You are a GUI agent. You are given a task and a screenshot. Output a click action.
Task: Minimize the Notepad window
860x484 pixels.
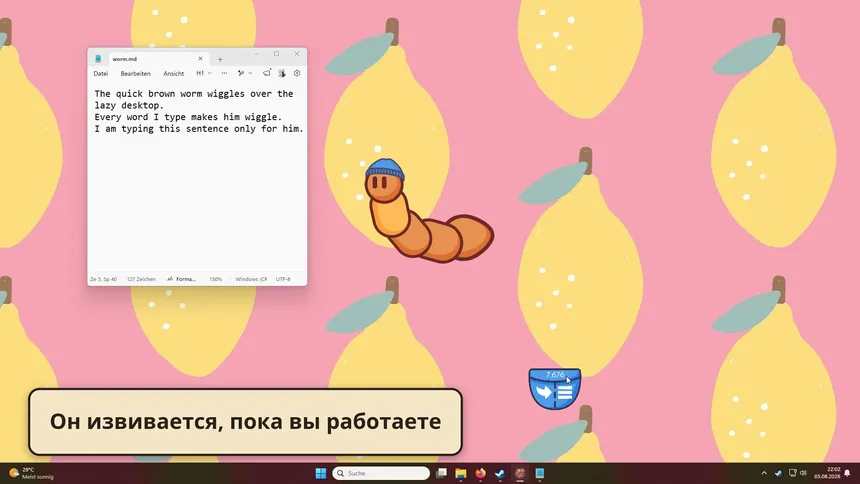pos(256,54)
